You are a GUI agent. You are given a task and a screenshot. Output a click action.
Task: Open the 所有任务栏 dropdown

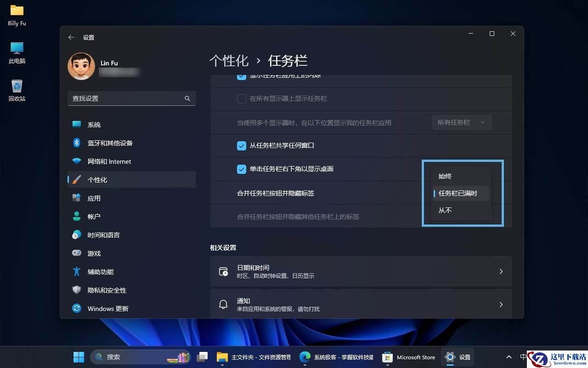pyautogui.click(x=462, y=122)
